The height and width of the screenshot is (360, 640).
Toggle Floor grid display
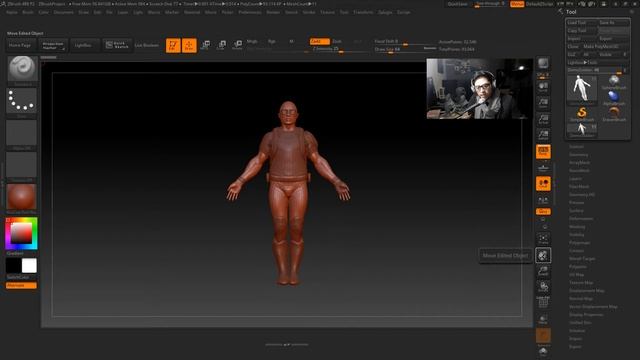[x=543, y=168]
